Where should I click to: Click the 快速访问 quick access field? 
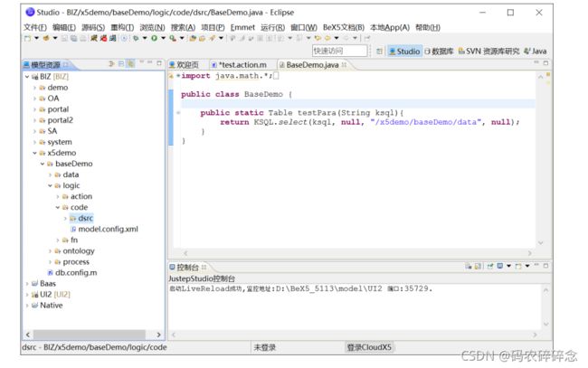coord(339,51)
